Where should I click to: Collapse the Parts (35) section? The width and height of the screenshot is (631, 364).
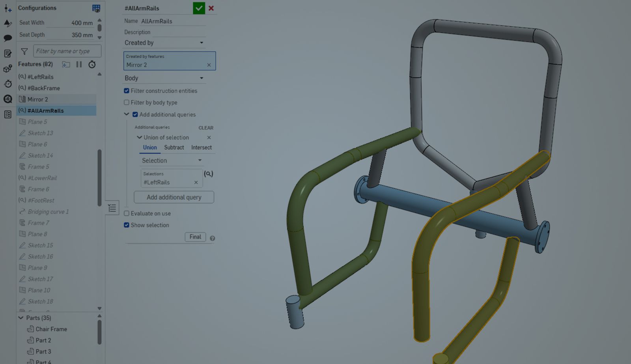click(x=22, y=317)
